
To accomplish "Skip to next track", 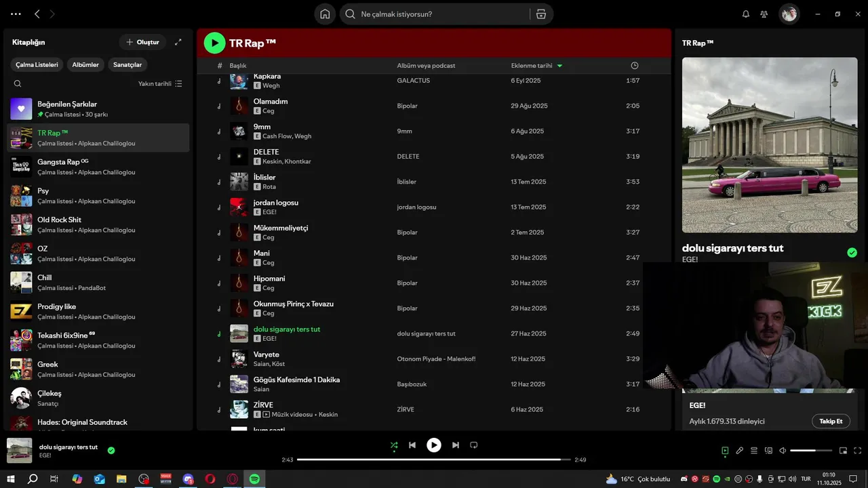I will tap(456, 445).
